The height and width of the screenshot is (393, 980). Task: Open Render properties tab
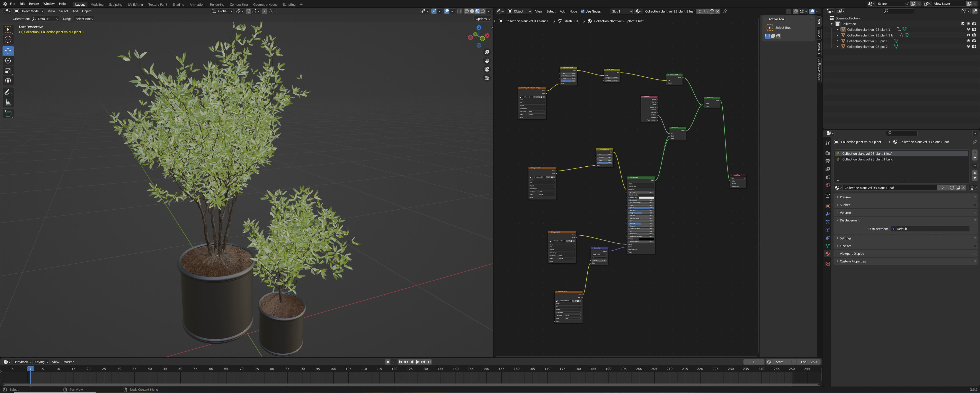pyautogui.click(x=827, y=153)
